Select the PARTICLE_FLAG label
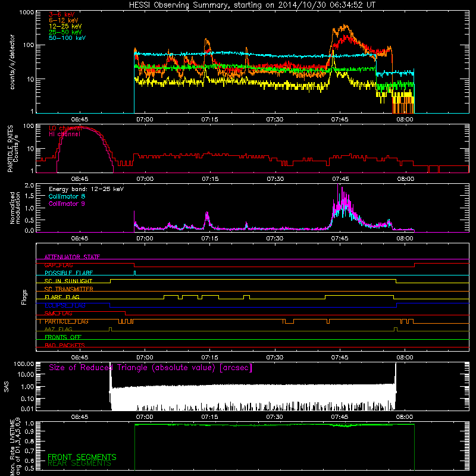 (67, 321)
